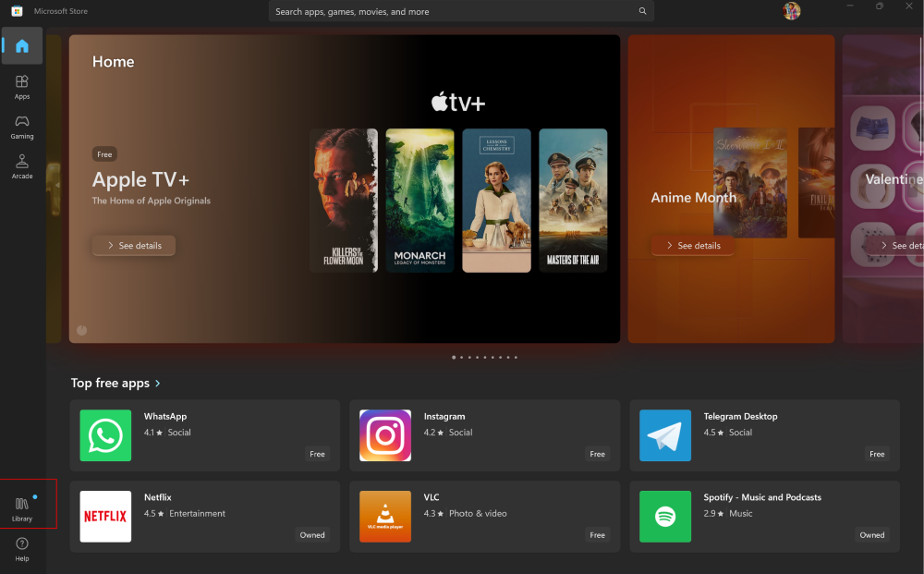Image resolution: width=924 pixels, height=574 pixels.
Task: Click the Free button for VLC
Action: pyautogui.click(x=597, y=535)
